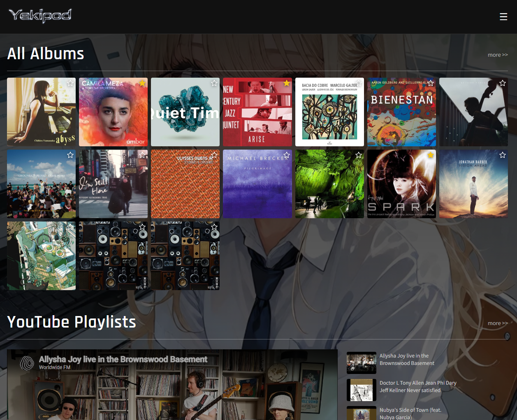Select Allysha Joy Brownswood Basement playlist thumbnail
The width and height of the screenshot is (517, 420).
(362, 363)
